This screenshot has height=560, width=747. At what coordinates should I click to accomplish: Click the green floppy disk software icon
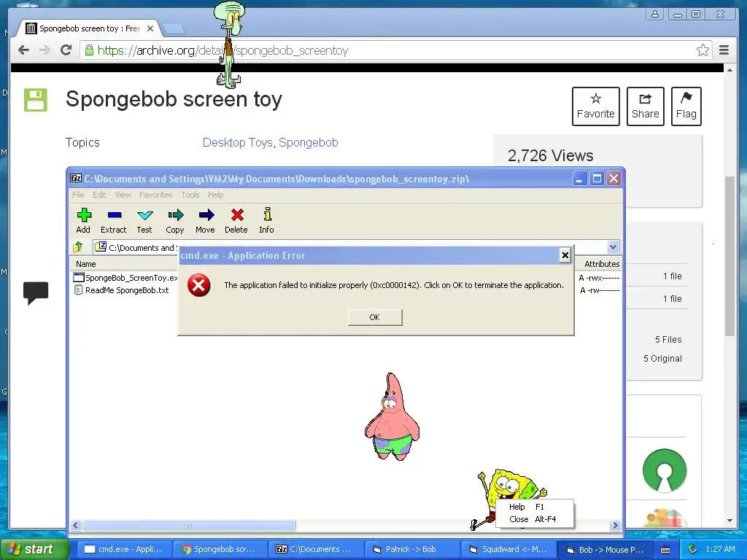pos(36,100)
